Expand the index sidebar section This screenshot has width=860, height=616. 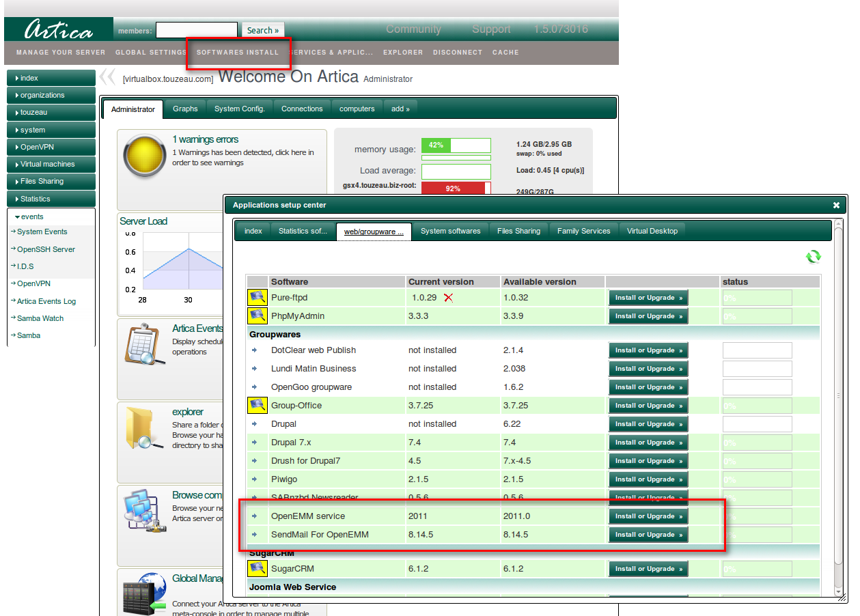click(x=51, y=78)
